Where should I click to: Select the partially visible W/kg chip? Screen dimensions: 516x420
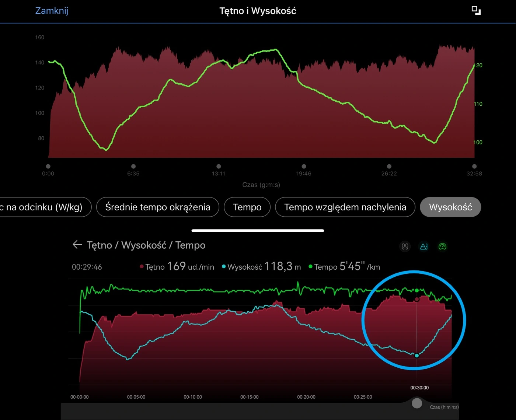pos(42,207)
